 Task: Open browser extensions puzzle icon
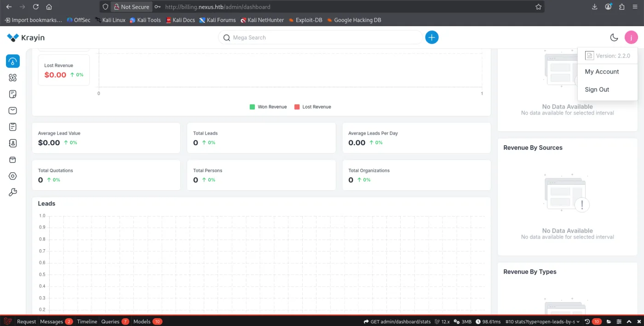[x=621, y=7]
